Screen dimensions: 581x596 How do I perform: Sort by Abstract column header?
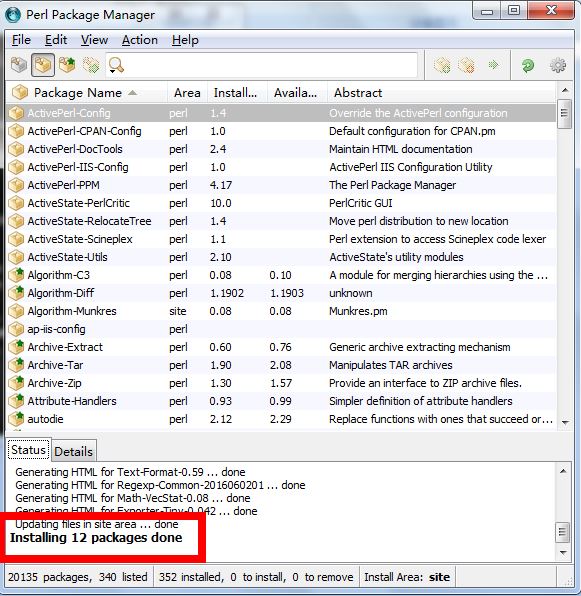tap(442, 93)
